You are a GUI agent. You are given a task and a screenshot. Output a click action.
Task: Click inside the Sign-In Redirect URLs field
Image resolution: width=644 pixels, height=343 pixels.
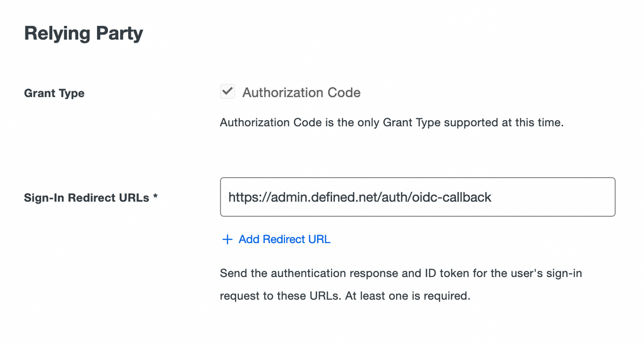click(418, 197)
